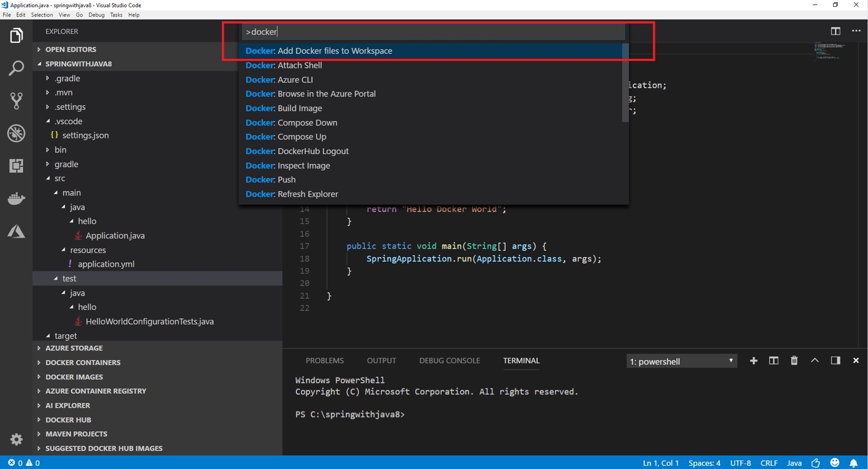Viewport: 868px width, 469px height.
Task: Expand the AZURE STORAGE section
Action: click(74, 348)
